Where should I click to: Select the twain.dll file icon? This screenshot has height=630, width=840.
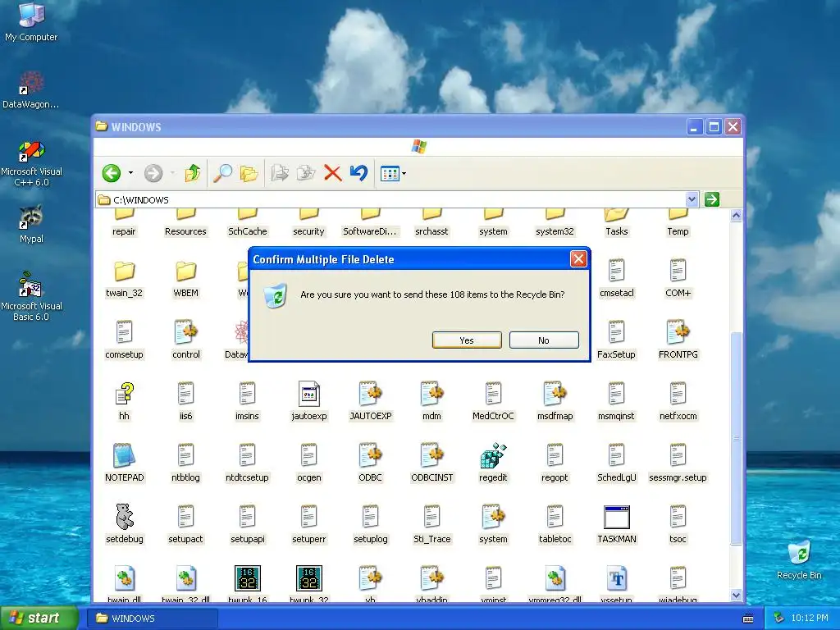pyautogui.click(x=124, y=578)
